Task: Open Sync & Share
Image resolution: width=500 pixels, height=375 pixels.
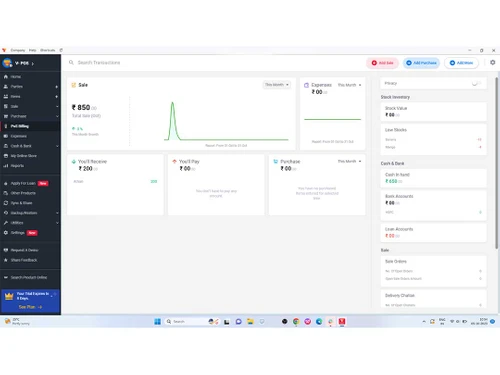Action: [21, 203]
